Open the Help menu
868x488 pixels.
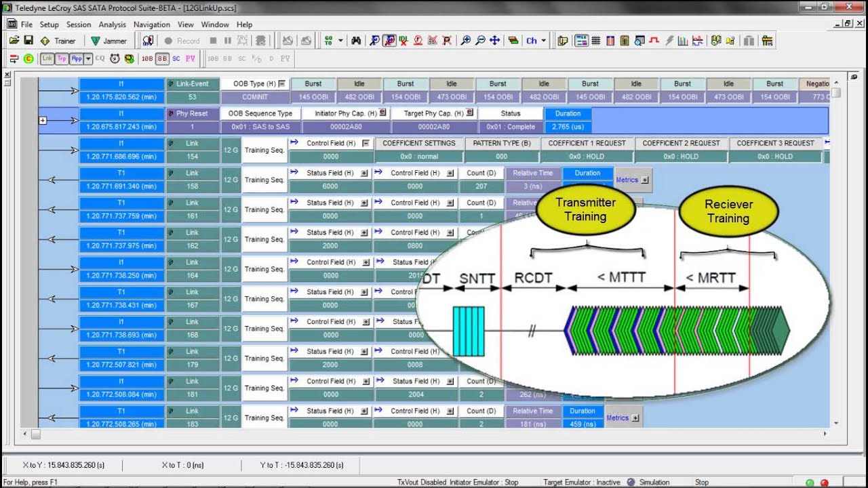click(244, 24)
